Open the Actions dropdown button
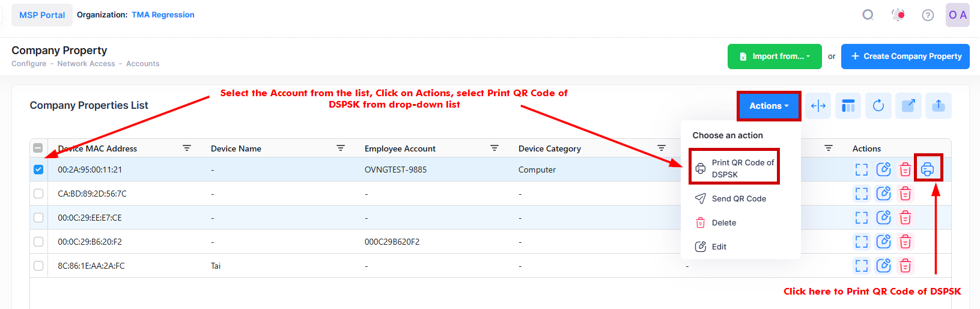Screen dimensions: 980x309 [x=768, y=106]
